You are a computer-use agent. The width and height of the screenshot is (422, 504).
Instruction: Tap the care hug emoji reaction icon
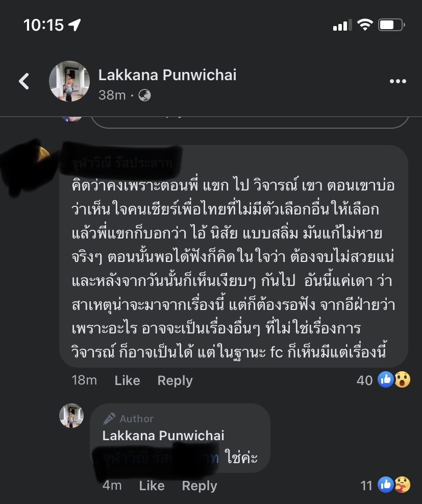point(402,485)
